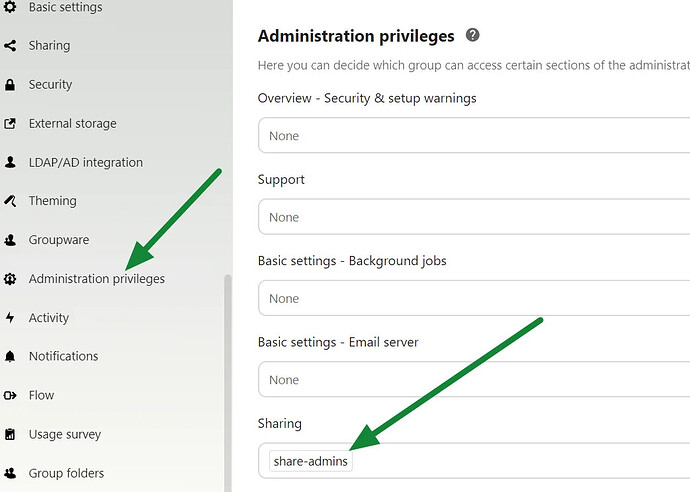Click the sidebar vertical scrollbar
690x492 pixels.
pos(228,380)
